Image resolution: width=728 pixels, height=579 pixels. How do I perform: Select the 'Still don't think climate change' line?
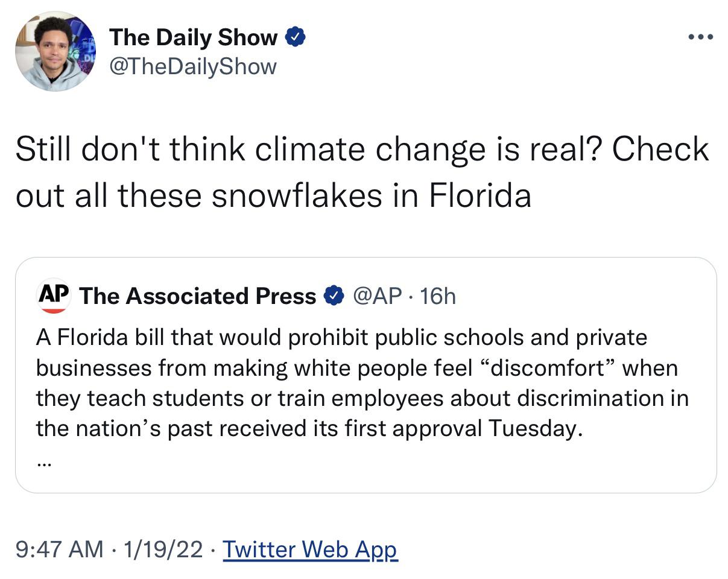(x=362, y=149)
